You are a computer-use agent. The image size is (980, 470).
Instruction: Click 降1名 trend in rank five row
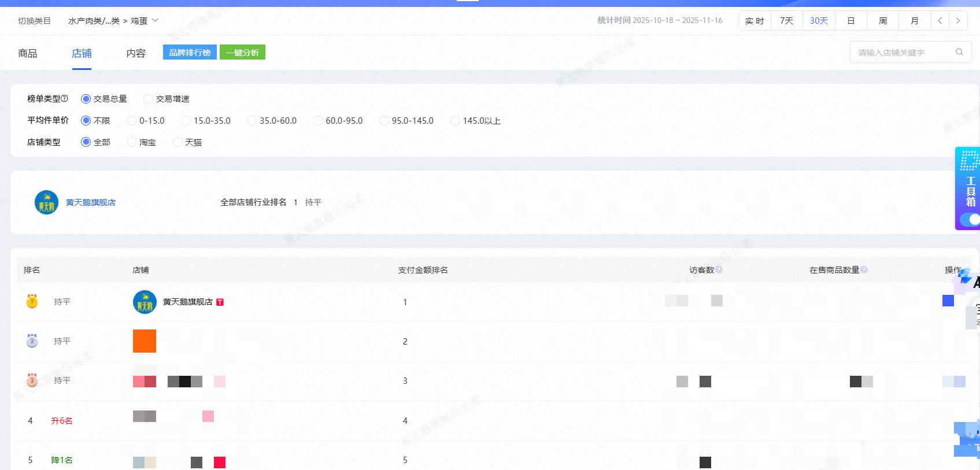pyautogui.click(x=62, y=460)
